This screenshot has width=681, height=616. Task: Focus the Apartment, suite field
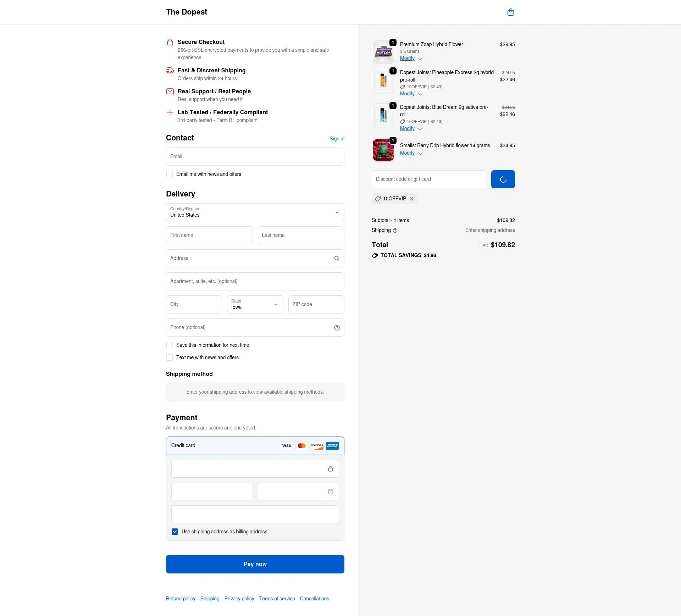tap(255, 282)
